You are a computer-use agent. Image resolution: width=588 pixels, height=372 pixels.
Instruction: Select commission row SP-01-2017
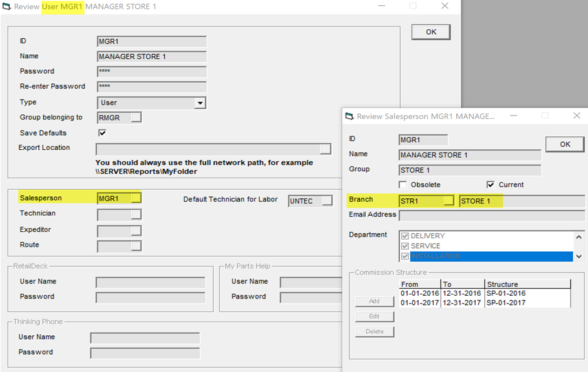click(485, 303)
